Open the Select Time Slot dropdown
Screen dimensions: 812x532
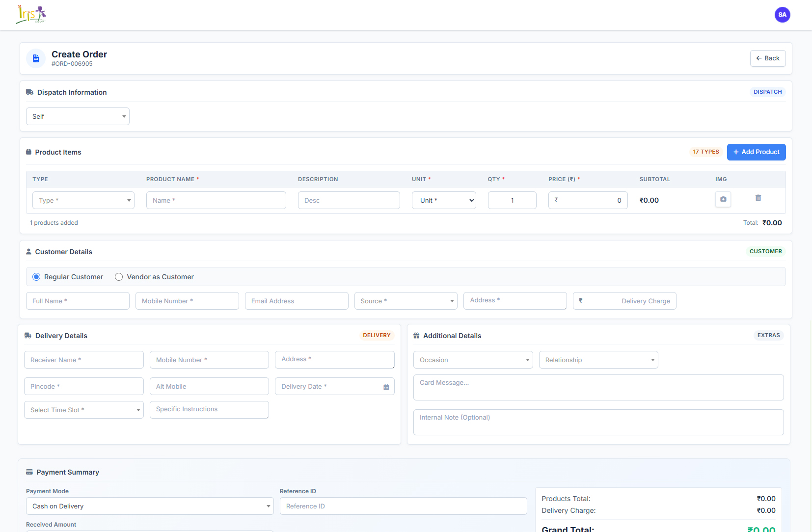(83, 410)
